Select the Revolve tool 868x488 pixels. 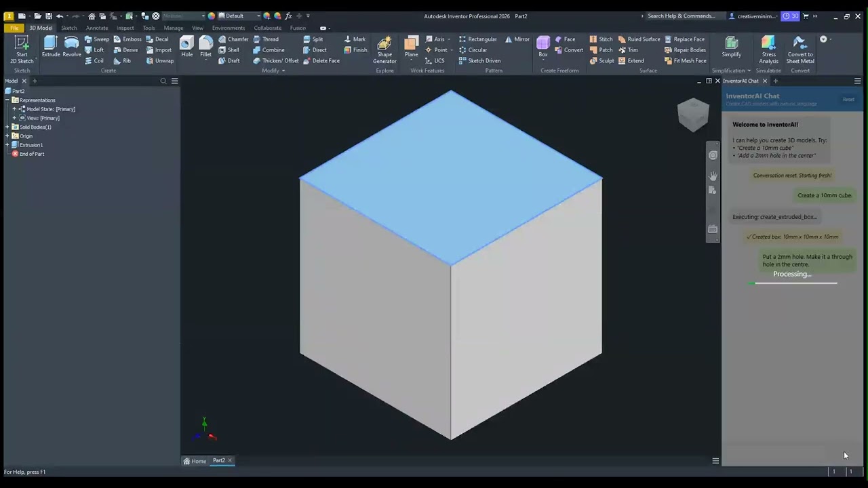click(71, 47)
